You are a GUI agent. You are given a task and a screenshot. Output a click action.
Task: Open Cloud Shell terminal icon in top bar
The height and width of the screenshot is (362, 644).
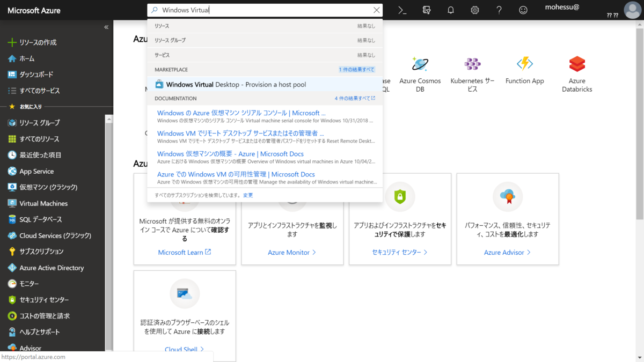pos(402,10)
